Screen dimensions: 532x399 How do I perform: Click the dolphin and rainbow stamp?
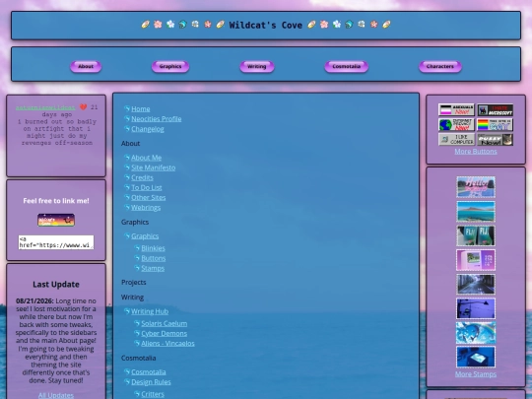(476, 333)
